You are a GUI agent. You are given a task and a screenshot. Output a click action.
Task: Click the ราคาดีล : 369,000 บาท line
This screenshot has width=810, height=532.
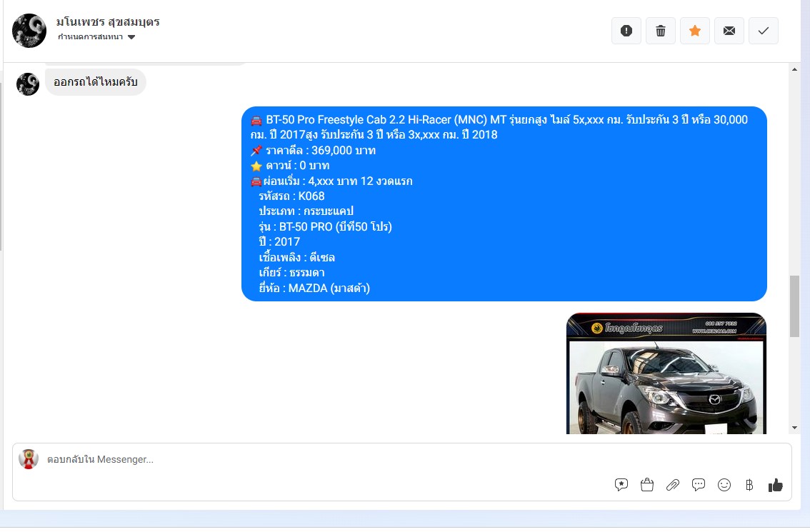click(313, 150)
